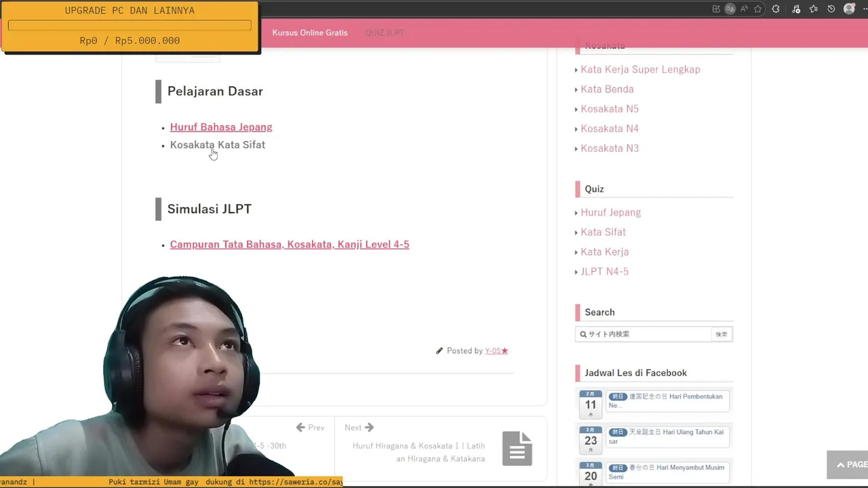Open Kosakata N3 sidebar link
The image size is (868, 488).
(610, 148)
